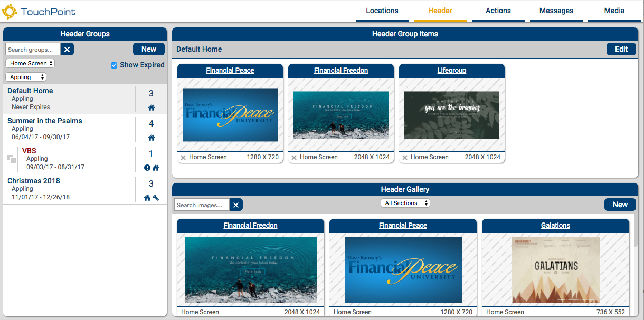This screenshot has height=320, width=644.
Task: Click home icon in Christmas 2018 row
Action: 147,198
